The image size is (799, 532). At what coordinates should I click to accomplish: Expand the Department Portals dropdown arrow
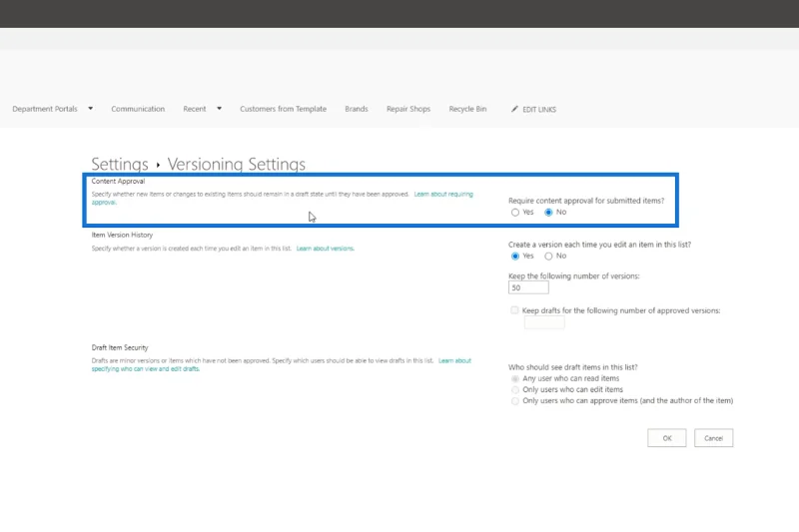[90, 109]
